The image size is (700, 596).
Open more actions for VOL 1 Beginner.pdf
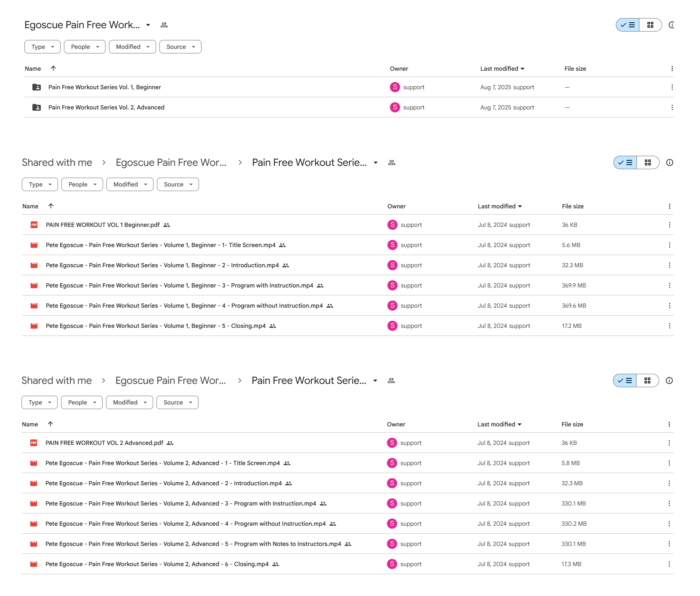pos(669,225)
